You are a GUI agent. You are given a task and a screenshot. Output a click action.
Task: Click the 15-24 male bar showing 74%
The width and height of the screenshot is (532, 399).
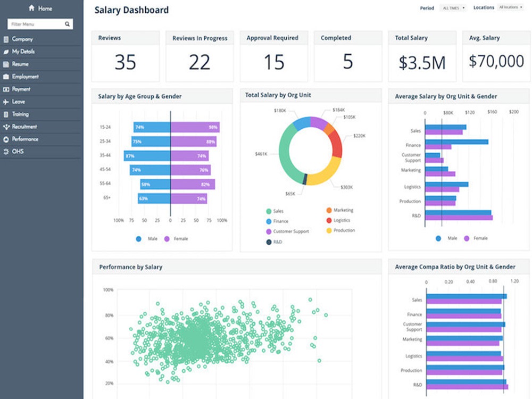pyautogui.click(x=152, y=127)
